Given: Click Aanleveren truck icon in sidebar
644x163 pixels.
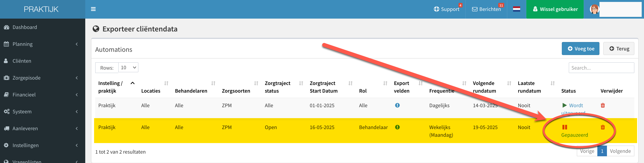Looking at the screenshot, I should (x=7, y=128).
